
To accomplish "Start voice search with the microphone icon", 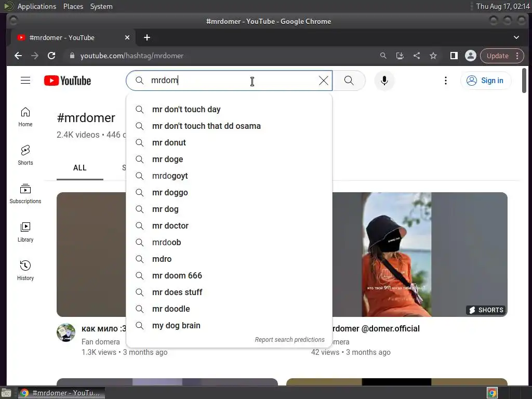I will pos(384,81).
